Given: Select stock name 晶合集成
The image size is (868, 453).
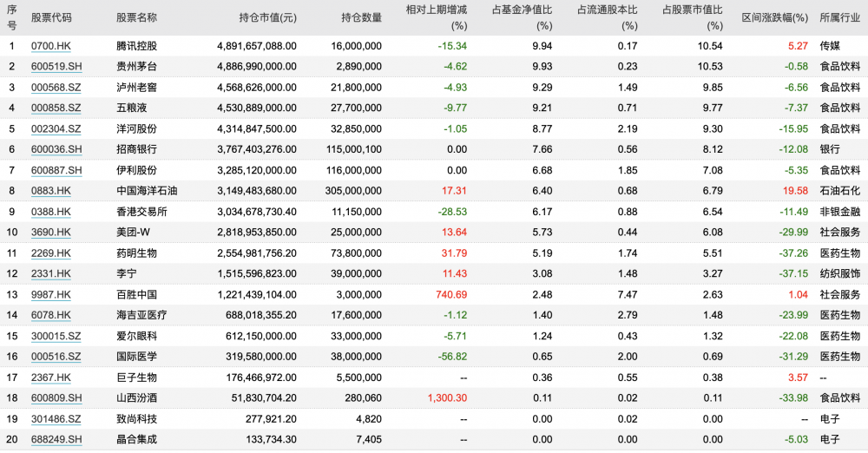Looking at the screenshot, I should 137,440.
